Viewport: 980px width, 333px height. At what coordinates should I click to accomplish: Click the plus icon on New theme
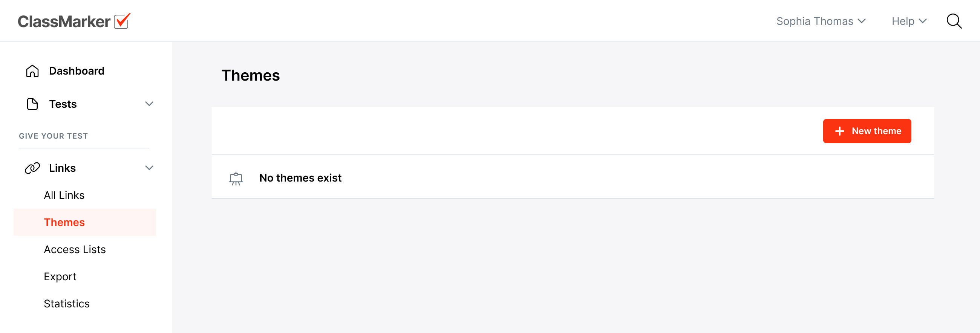[x=840, y=131]
